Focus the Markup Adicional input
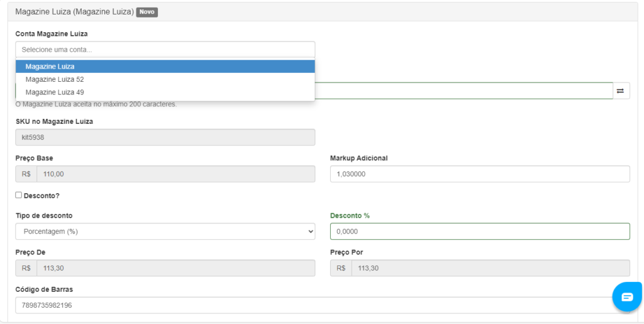 pos(480,174)
